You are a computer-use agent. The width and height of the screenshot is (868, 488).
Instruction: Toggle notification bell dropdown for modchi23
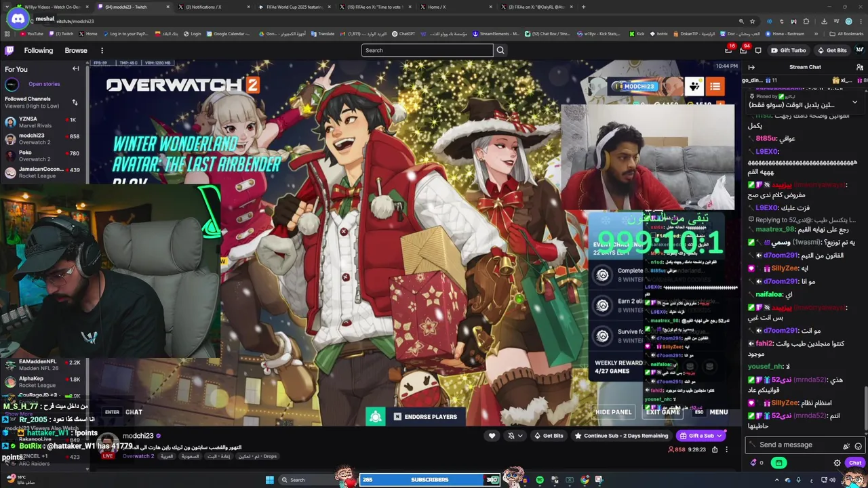[515, 436]
